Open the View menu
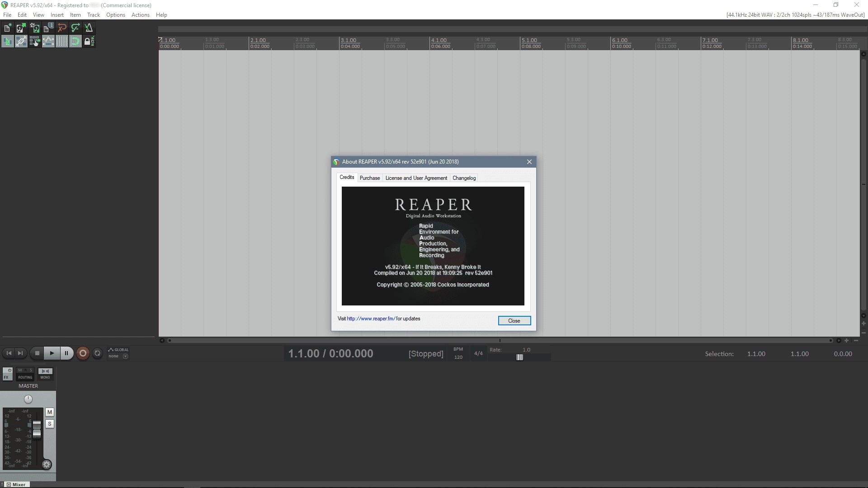 coord(38,15)
